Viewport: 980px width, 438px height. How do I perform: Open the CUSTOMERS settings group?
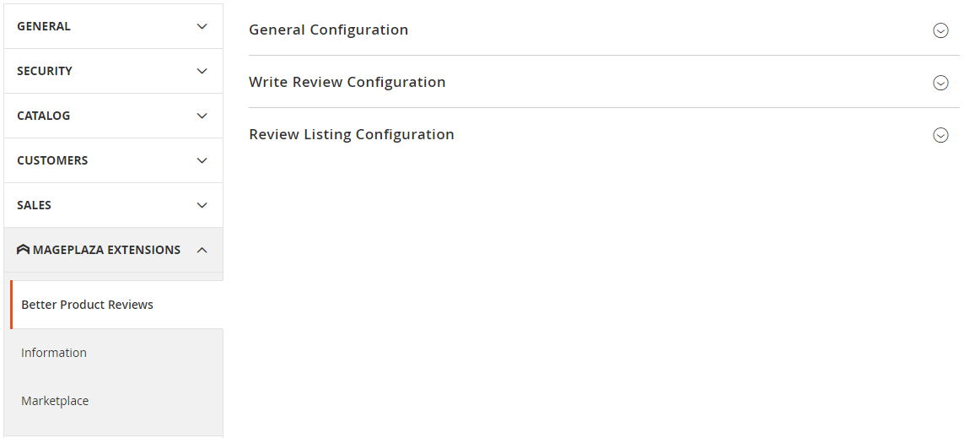click(x=52, y=160)
